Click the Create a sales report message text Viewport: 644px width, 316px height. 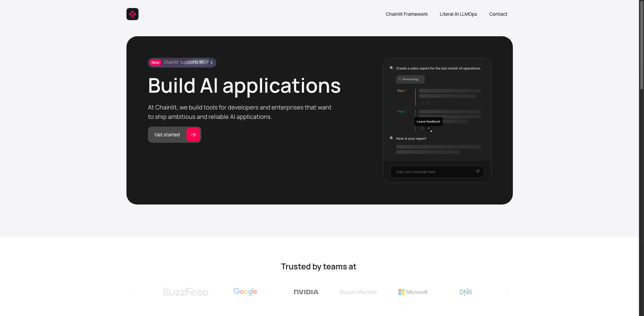(x=438, y=69)
